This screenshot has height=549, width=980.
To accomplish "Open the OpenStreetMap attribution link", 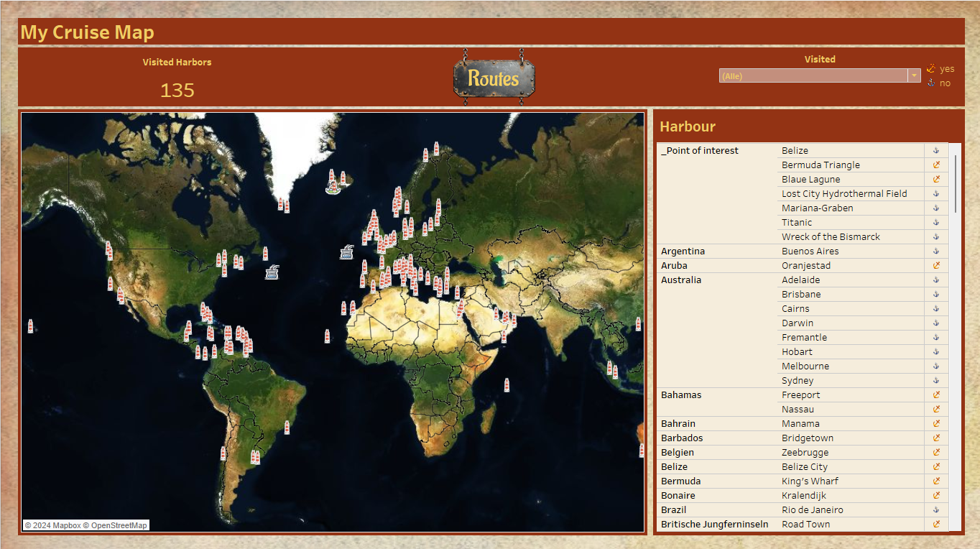I will (119, 525).
